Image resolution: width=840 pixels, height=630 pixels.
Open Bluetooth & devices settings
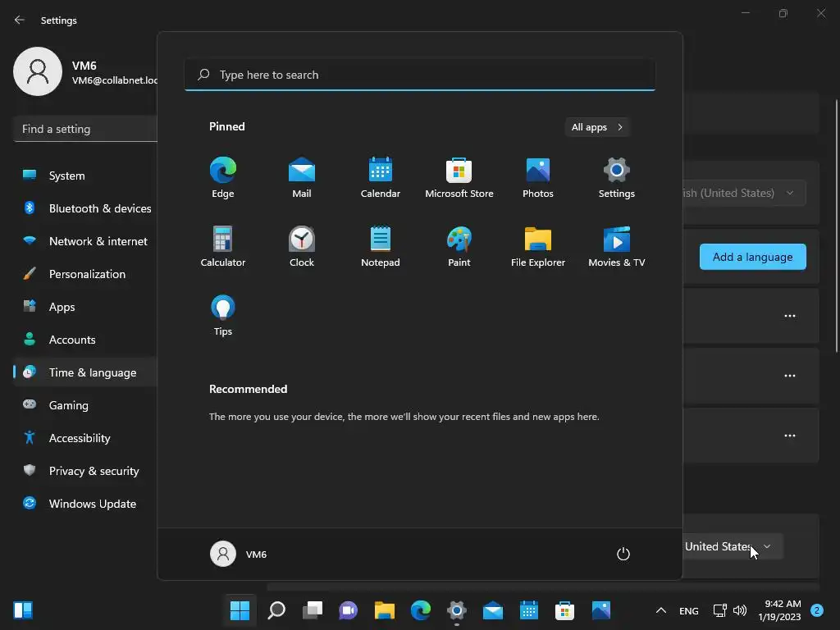(x=85, y=208)
